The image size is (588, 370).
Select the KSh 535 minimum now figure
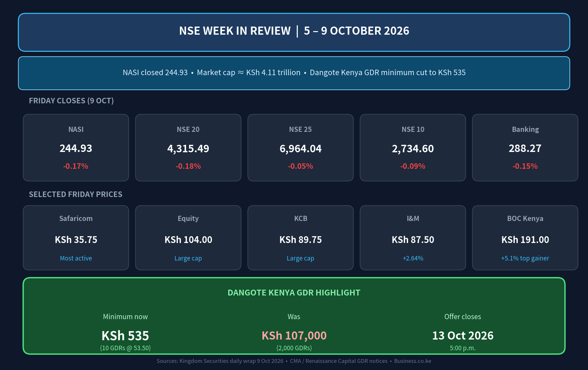(125, 336)
